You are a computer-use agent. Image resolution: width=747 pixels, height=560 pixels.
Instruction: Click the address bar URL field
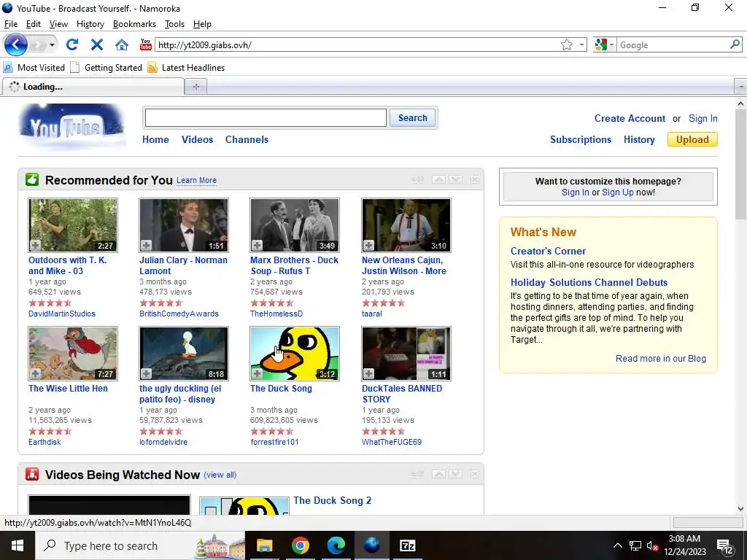tap(357, 44)
